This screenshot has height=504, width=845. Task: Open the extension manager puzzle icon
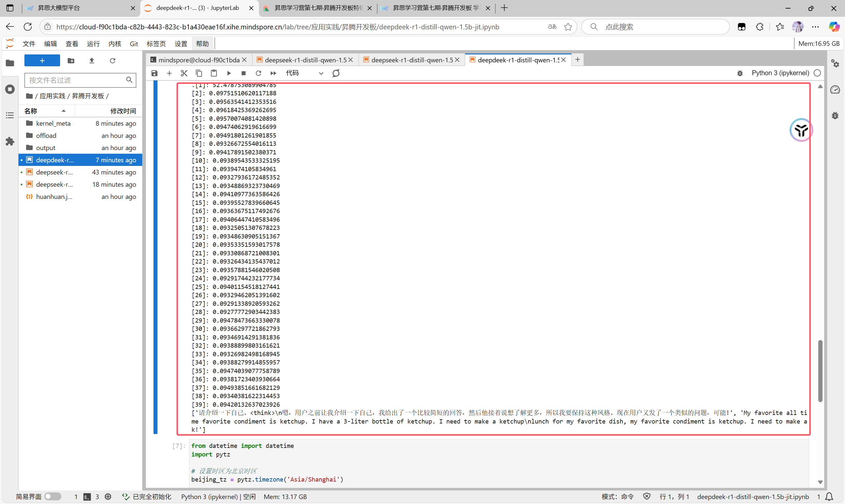pyautogui.click(x=10, y=141)
